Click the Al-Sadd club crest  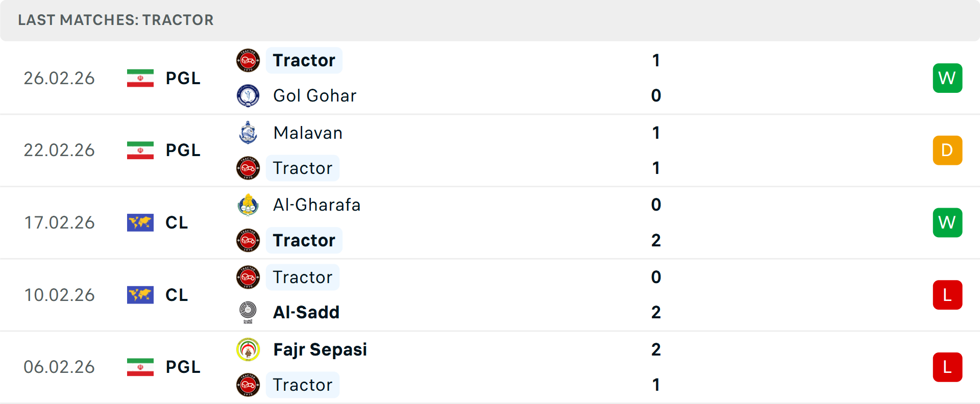click(x=248, y=312)
